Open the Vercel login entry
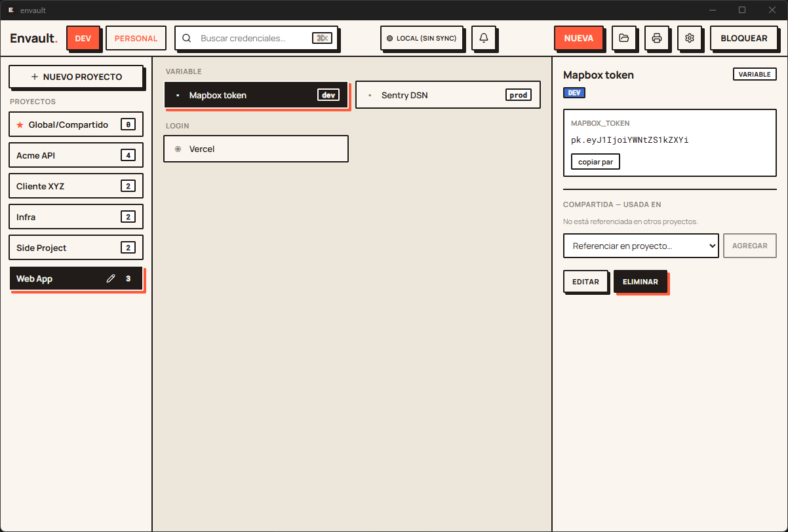This screenshot has width=788, height=532. tap(256, 149)
